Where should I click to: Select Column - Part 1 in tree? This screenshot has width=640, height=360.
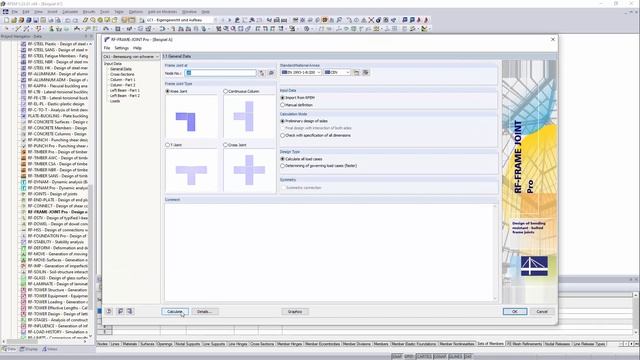pos(122,80)
